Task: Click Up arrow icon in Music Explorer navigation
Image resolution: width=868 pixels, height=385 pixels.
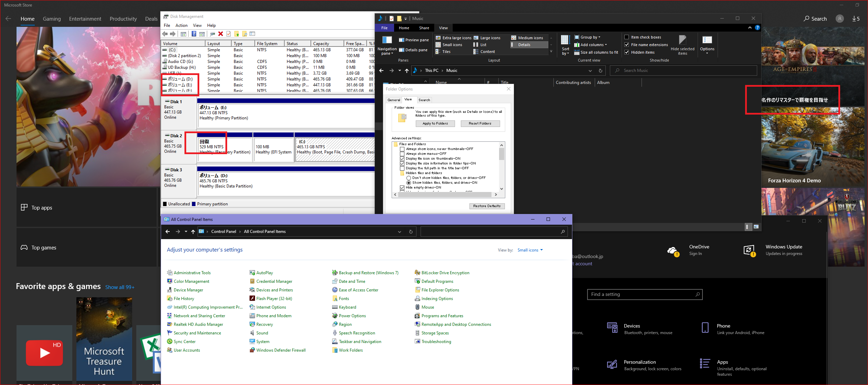Action: [407, 71]
